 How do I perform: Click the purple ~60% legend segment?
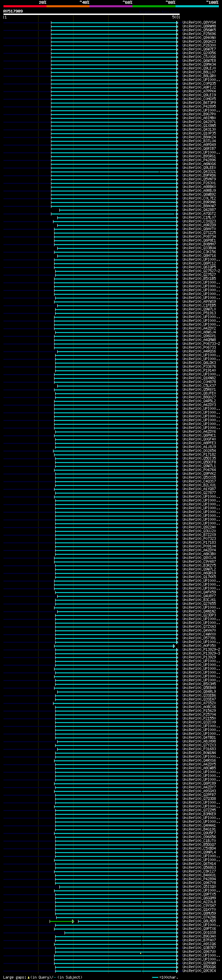(x=111, y=6)
